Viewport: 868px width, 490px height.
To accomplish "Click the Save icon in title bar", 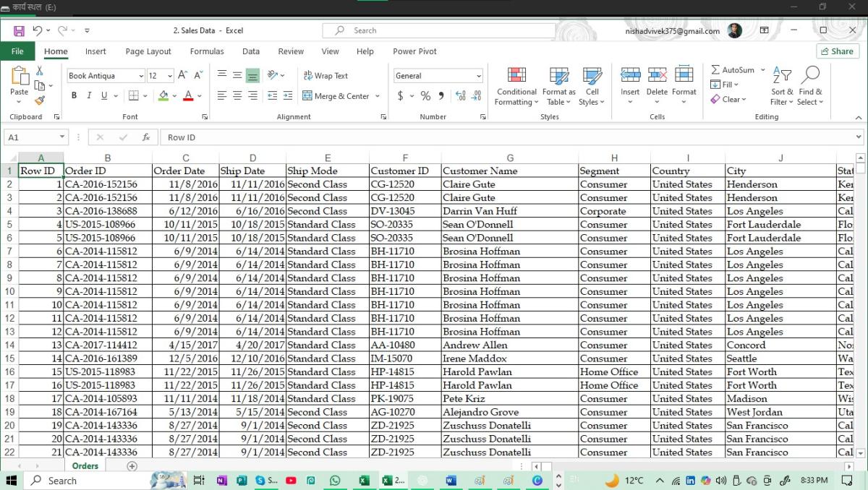I will [x=19, y=30].
